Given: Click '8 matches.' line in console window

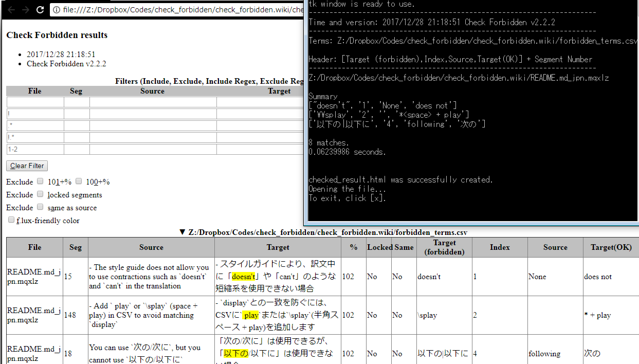Looking at the screenshot, I should (x=329, y=143).
